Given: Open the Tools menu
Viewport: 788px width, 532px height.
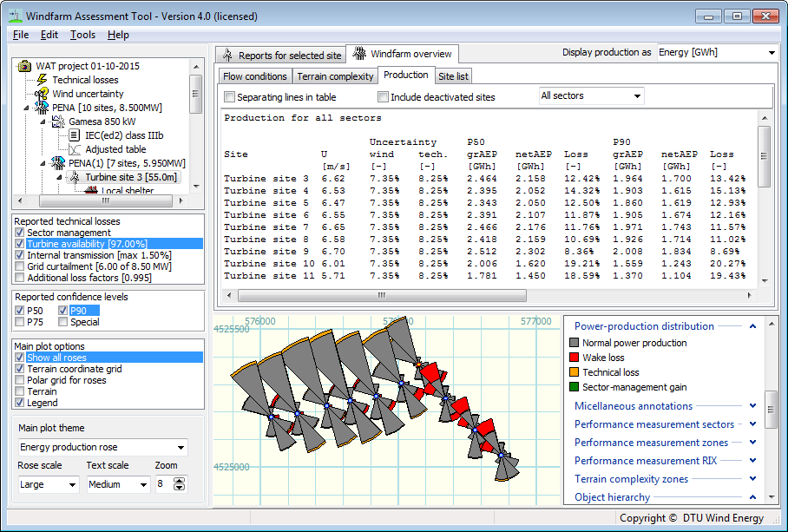Looking at the screenshot, I should [83, 35].
